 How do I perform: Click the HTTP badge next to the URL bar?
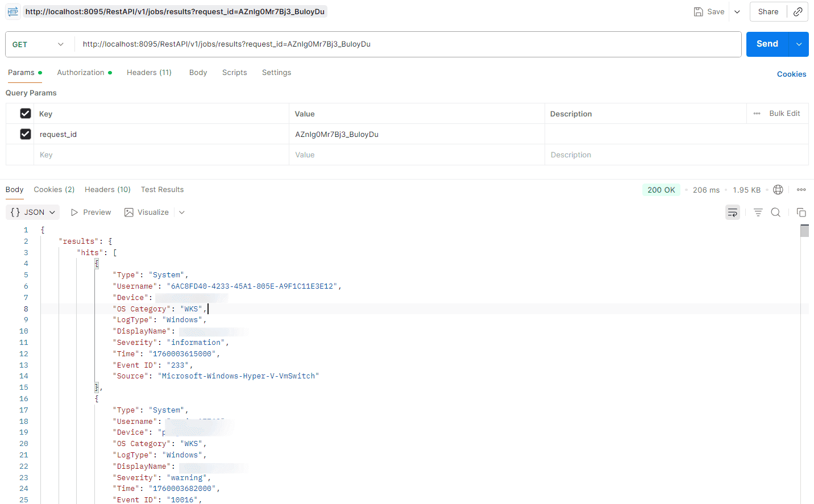click(x=13, y=11)
